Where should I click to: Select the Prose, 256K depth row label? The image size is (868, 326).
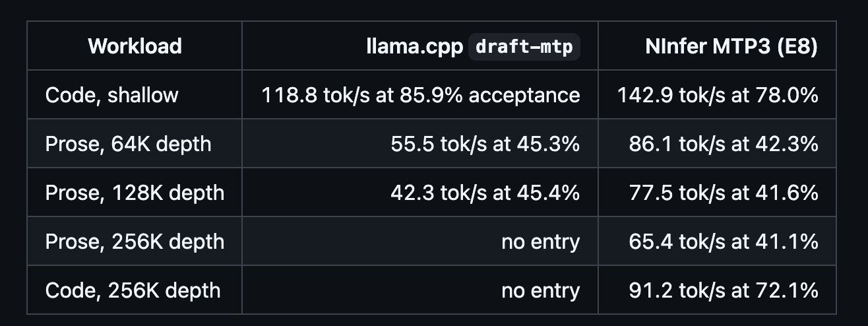[x=135, y=241]
